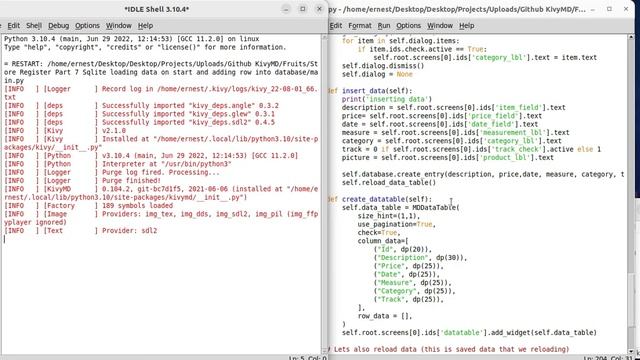Click 'self.reload_data_table()' line in editor

389,182
